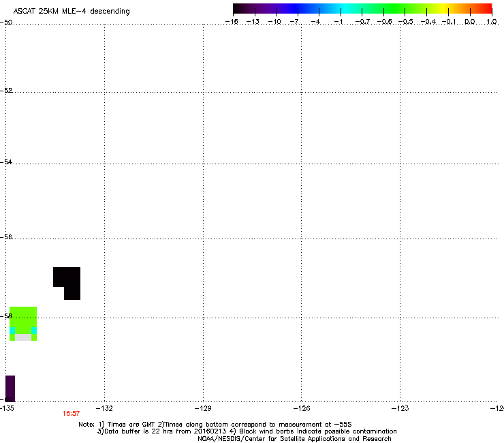
Task: Click the -123 longitude label
Action: [x=400, y=408]
